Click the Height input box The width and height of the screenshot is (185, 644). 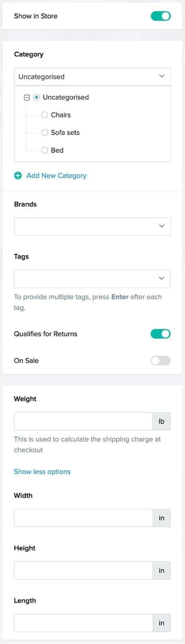pos(83,570)
